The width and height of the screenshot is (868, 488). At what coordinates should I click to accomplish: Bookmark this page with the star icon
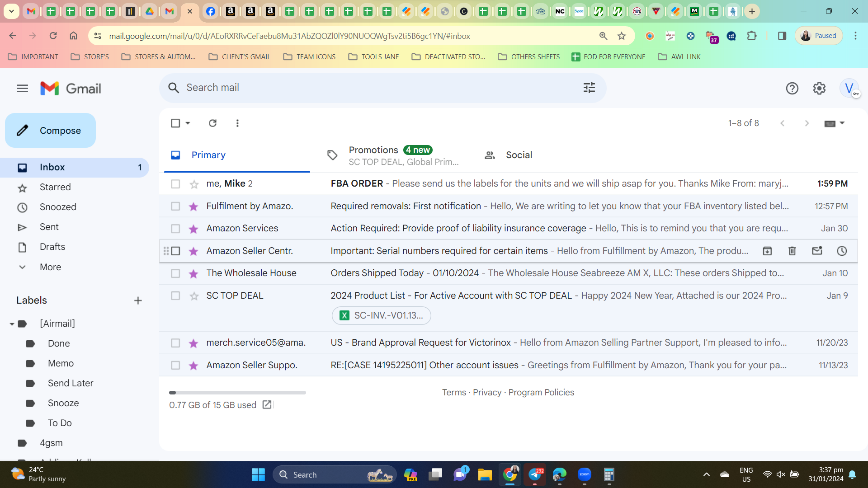[622, 36]
